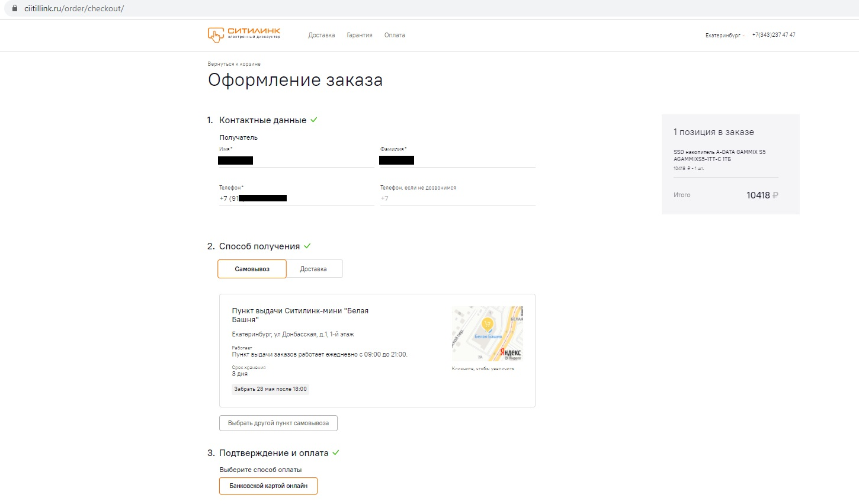Click the Кликните, чтобы увеличить caption
The width and height of the screenshot is (859, 504).
pyautogui.click(x=483, y=368)
